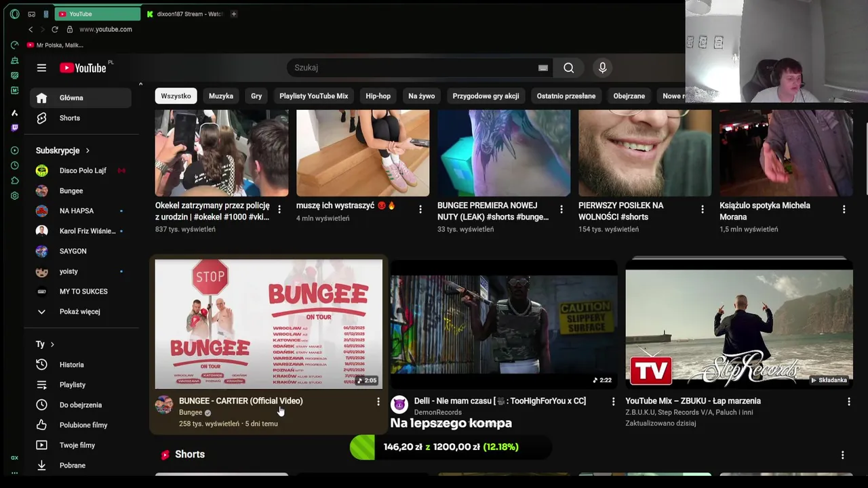The height and width of the screenshot is (488, 868).
Task: Open Twoje filmy in sidebar
Action: tap(82, 445)
